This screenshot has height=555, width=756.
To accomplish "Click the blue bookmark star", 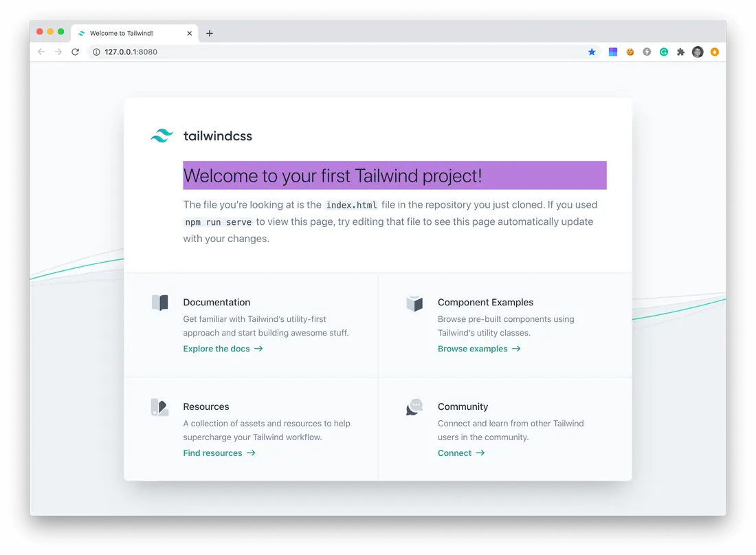I will pyautogui.click(x=592, y=52).
